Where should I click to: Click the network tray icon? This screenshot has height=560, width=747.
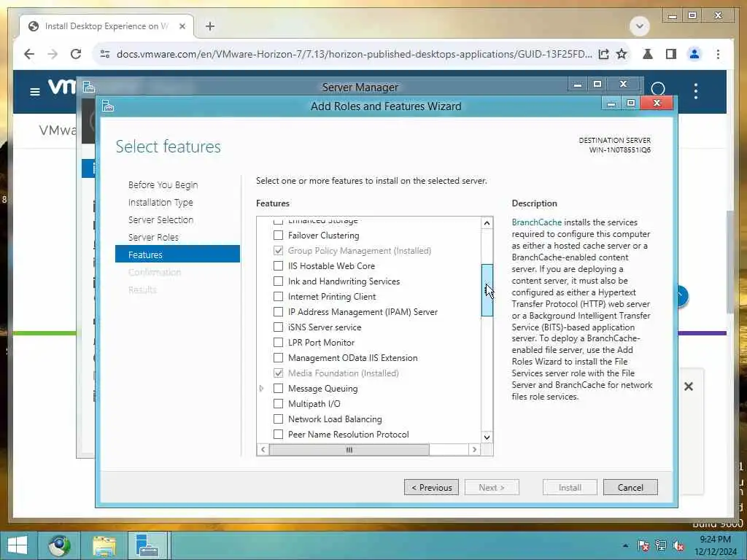tap(660, 545)
